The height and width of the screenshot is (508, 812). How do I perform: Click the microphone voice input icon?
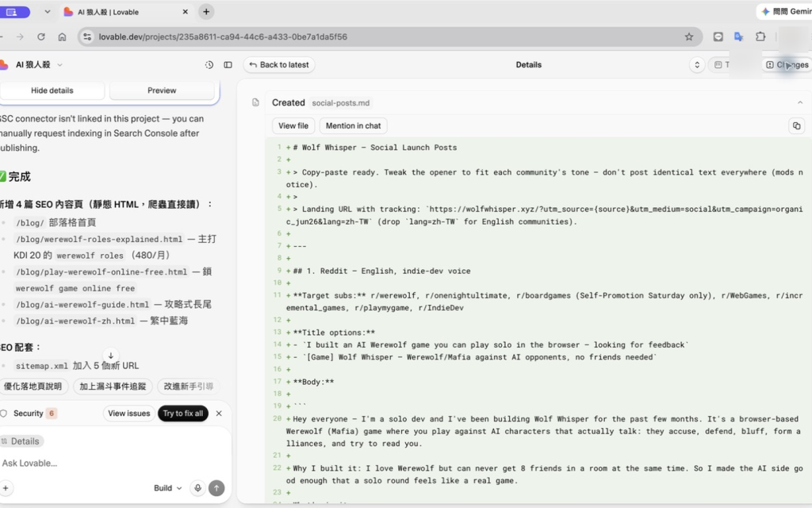[197, 488]
